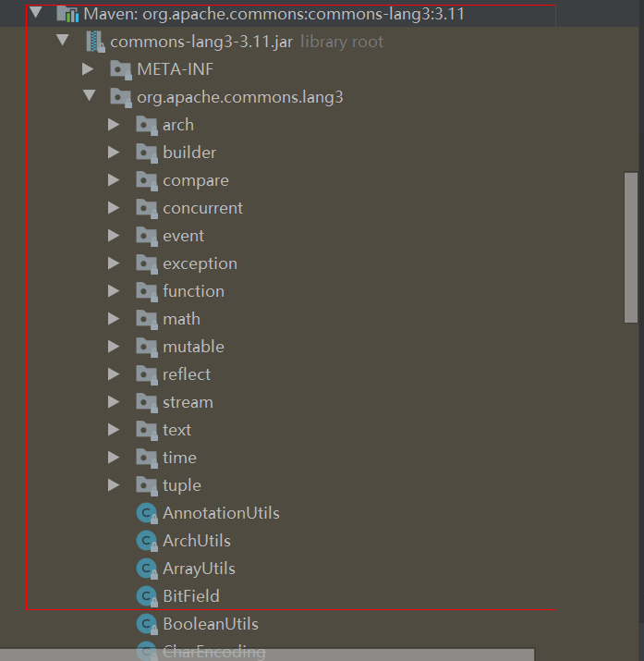The height and width of the screenshot is (661, 644).
Task: Click the text package folder icon
Action: (147, 431)
